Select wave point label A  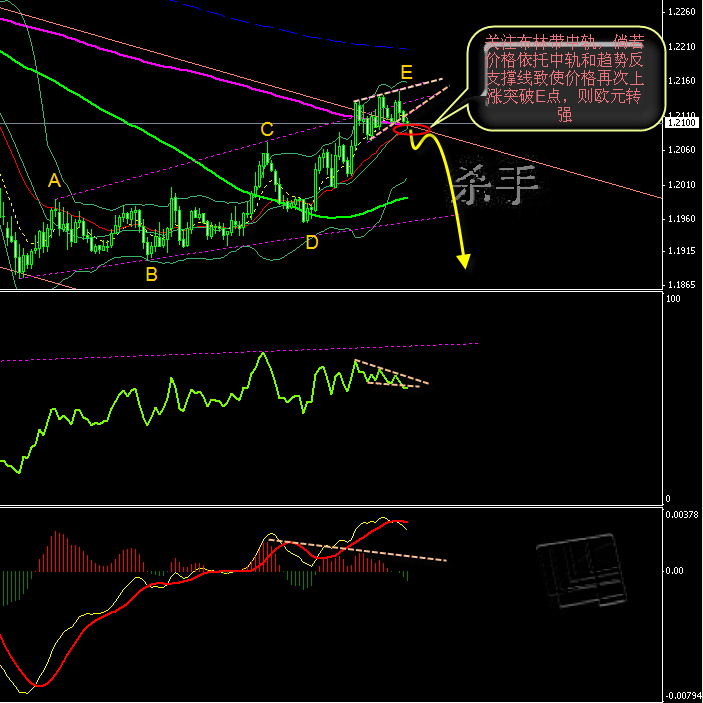(x=54, y=181)
